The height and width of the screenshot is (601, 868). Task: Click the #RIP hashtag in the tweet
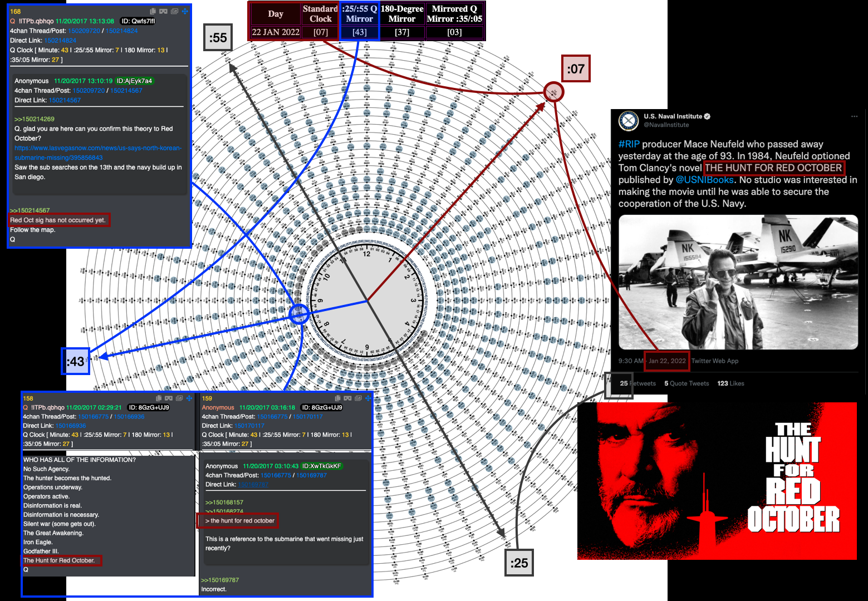pyautogui.click(x=629, y=144)
